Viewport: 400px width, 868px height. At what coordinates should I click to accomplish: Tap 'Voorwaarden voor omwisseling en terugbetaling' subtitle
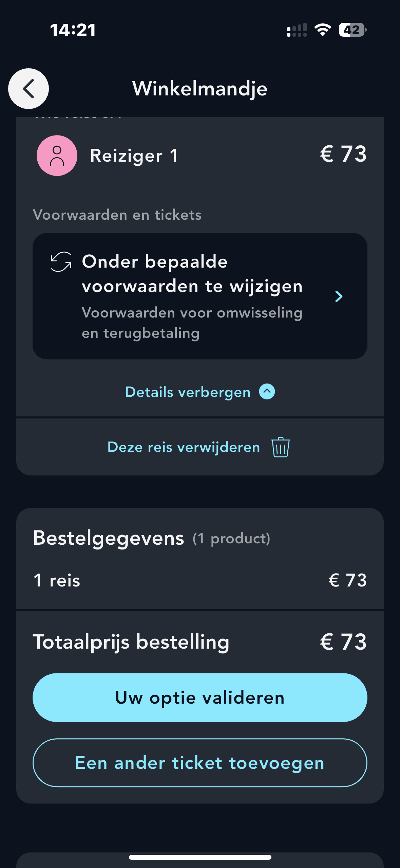(x=192, y=323)
